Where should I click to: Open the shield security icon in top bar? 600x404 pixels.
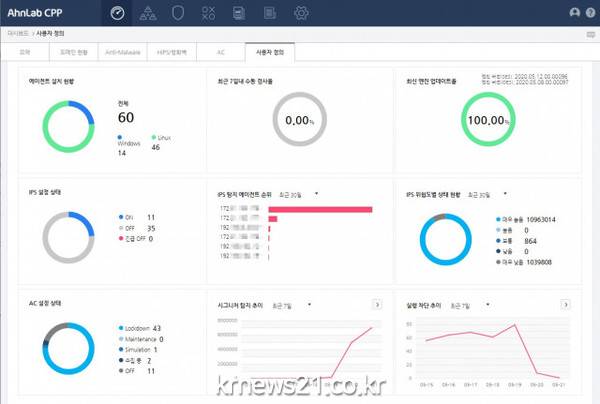click(177, 12)
